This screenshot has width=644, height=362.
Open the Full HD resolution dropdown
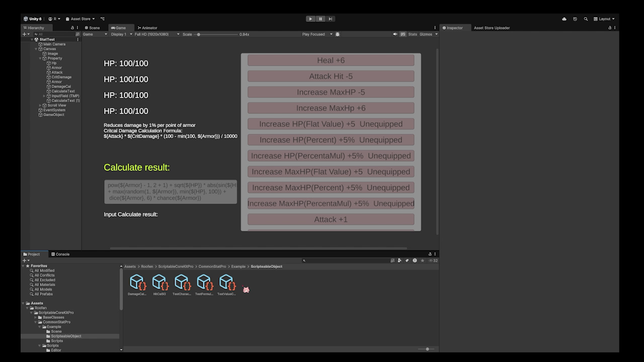pos(157,34)
